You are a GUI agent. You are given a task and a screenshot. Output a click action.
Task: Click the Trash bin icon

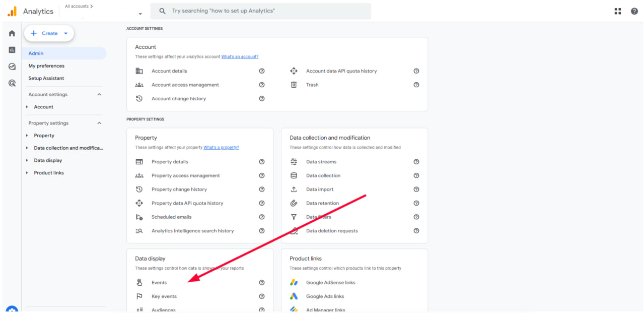pyautogui.click(x=294, y=85)
